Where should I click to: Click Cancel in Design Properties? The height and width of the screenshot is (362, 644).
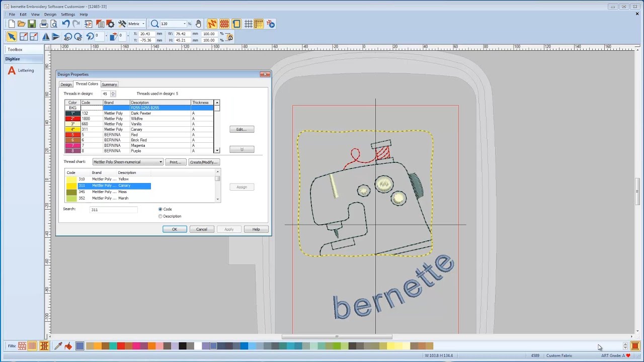201,229
